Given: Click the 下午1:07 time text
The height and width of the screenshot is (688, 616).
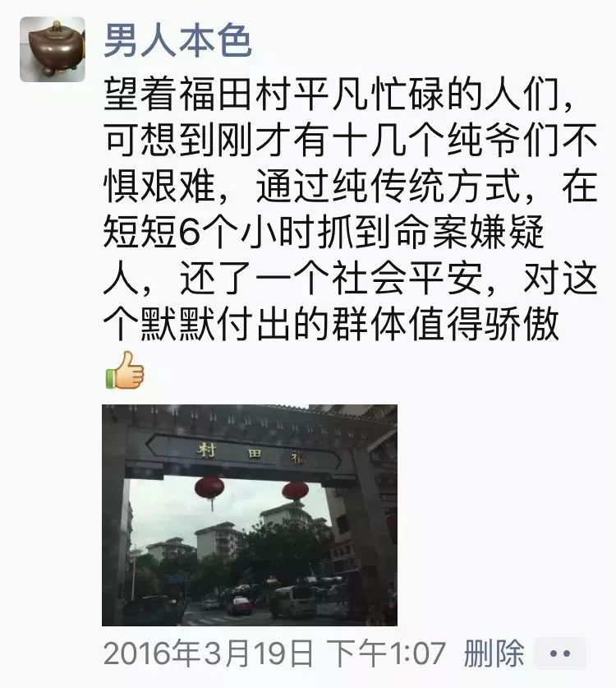Looking at the screenshot, I should (386, 653).
